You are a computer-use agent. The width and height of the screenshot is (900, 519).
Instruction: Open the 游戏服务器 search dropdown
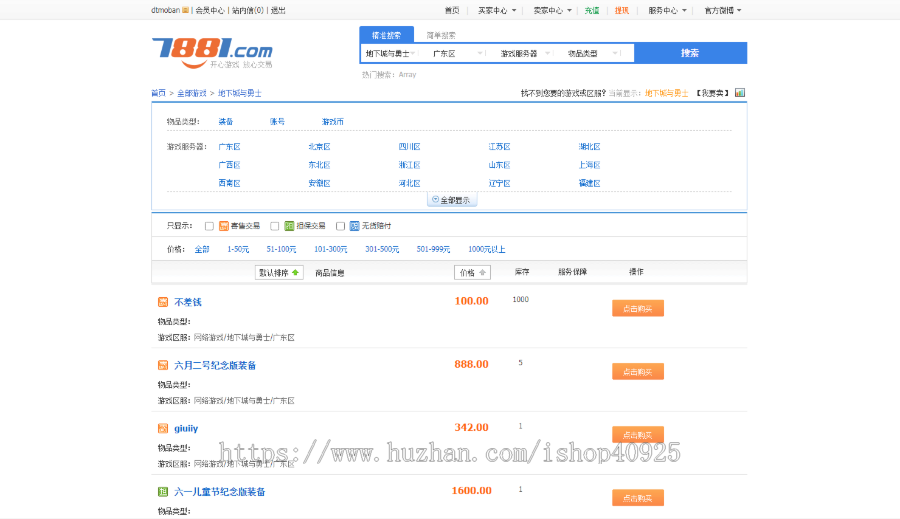[x=523, y=53]
